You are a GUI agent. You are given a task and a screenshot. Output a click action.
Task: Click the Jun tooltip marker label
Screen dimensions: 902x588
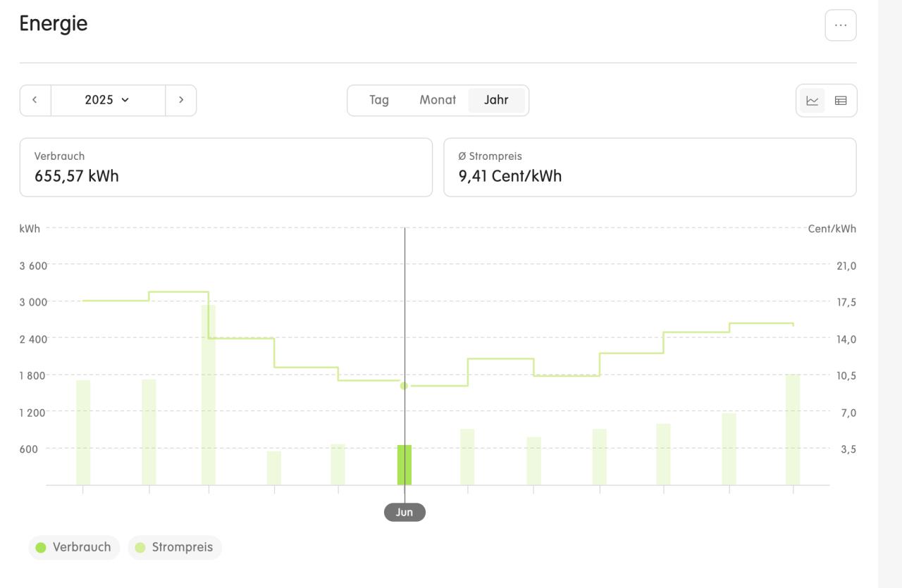(x=404, y=512)
